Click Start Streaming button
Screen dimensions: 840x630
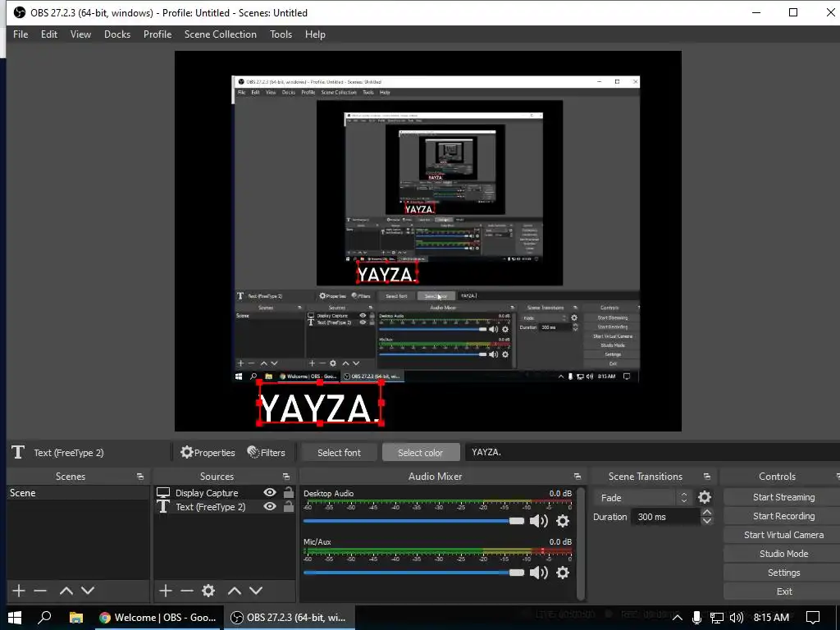click(783, 497)
